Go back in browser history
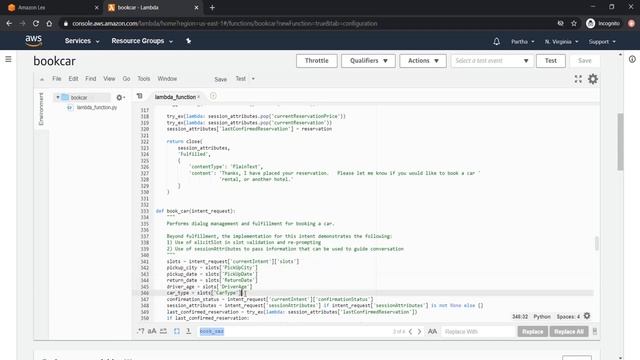 click(x=9, y=24)
